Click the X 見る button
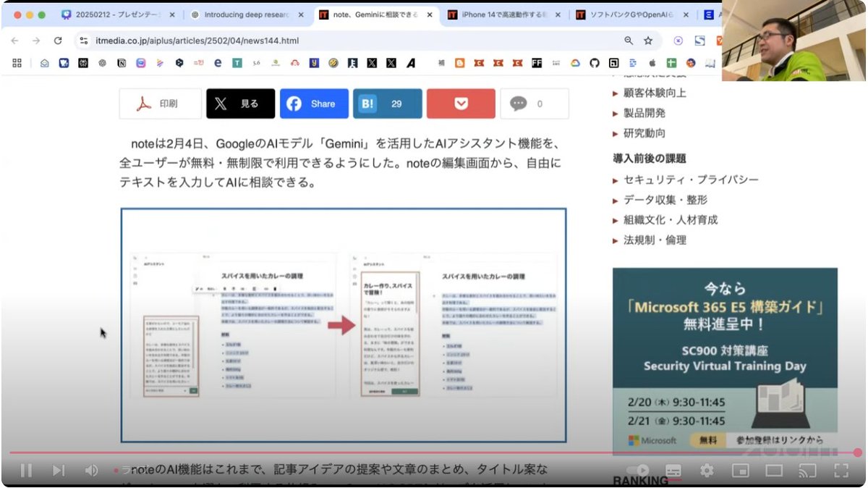Image resolution: width=868 pixels, height=488 pixels. tap(241, 104)
